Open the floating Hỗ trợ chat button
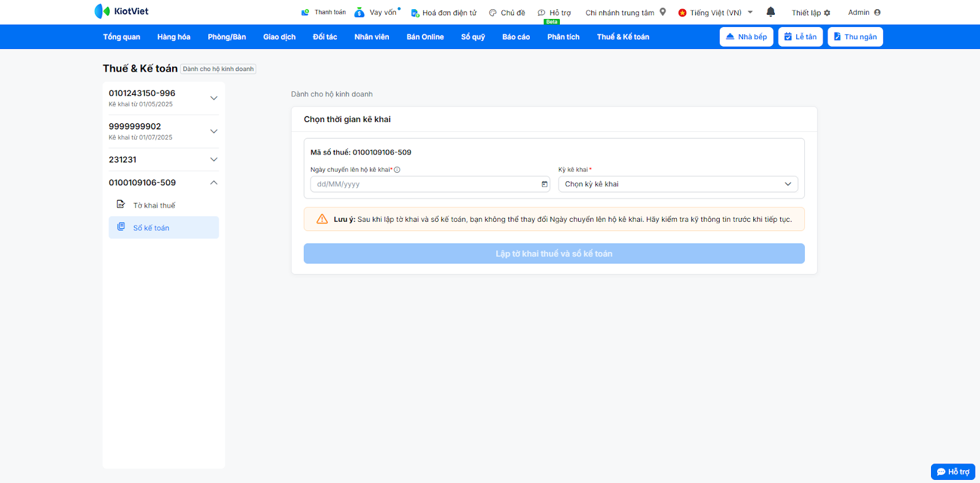This screenshot has height=483, width=980. tap(953, 471)
